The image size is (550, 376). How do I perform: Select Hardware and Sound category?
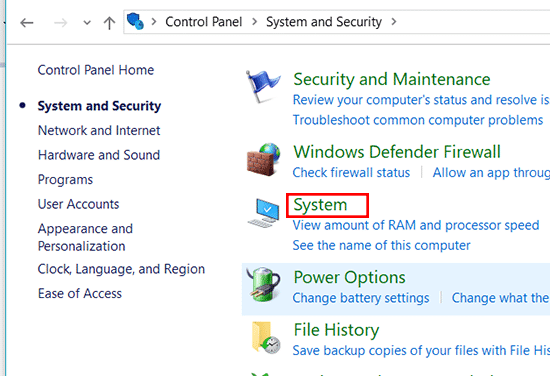point(99,155)
